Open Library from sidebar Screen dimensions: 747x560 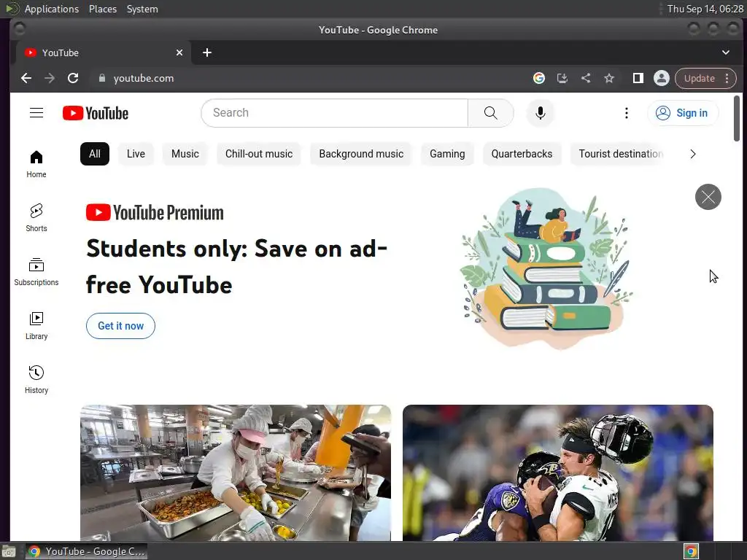click(x=36, y=326)
